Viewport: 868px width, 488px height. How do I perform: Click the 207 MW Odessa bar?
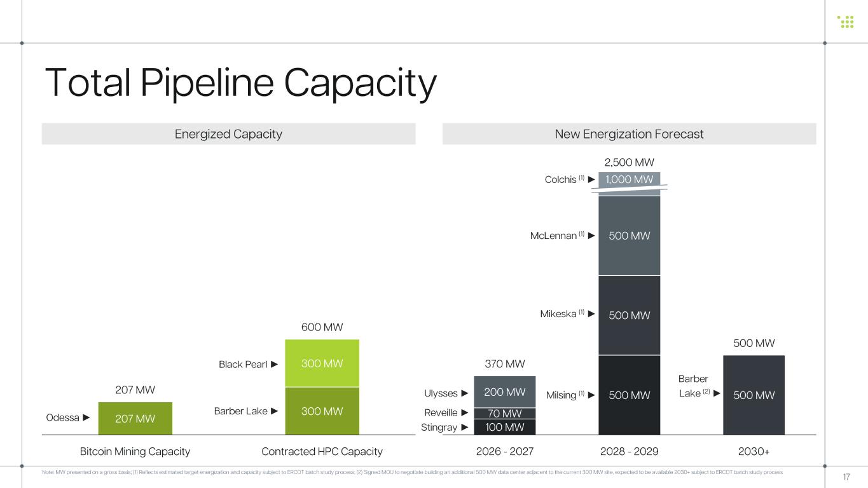(x=135, y=419)
